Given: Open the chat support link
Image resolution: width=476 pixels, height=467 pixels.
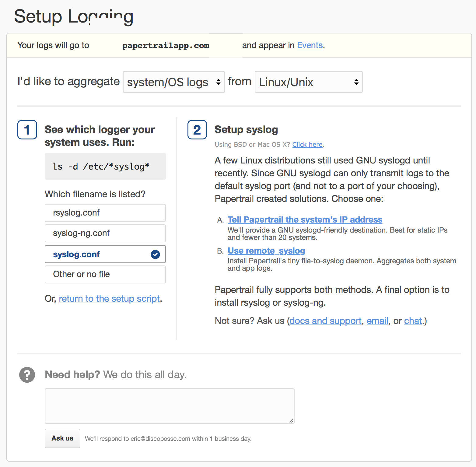Looking at the screenshot, I should [x=413, y=321].
